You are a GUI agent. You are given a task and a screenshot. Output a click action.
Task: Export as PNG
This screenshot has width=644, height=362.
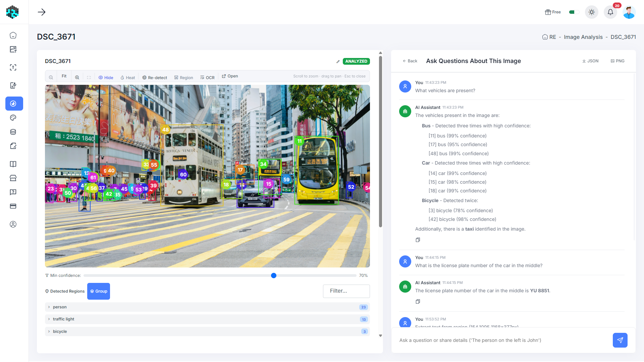[618, 61]
